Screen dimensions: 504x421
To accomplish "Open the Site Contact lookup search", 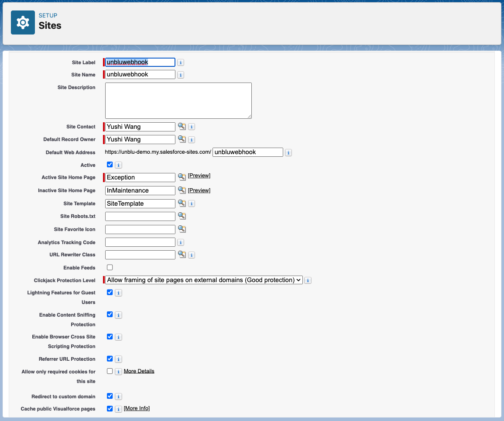I will click(182, 126).
